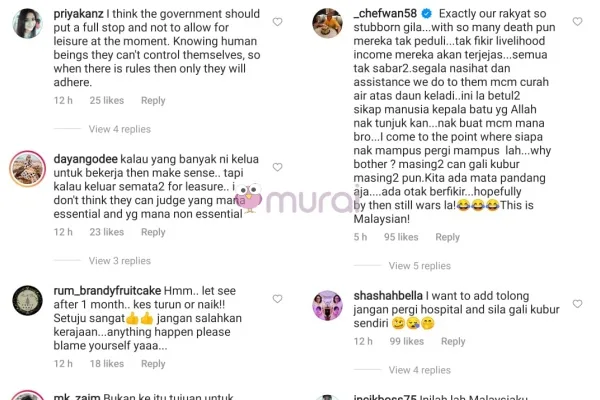Viewport: 600px width, 400px height.
Task: Open dayangodee's story-ringed avatar
Action: coord(28,169)
